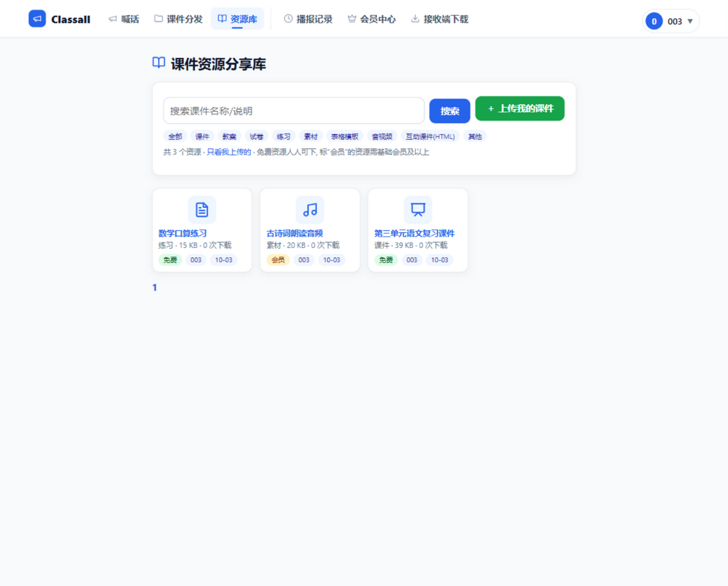Viewport: 728px width, 586px height.
Task: Click the 免费 tag on 第三单元语文复习课件
Action: click(x=386, y=260)
